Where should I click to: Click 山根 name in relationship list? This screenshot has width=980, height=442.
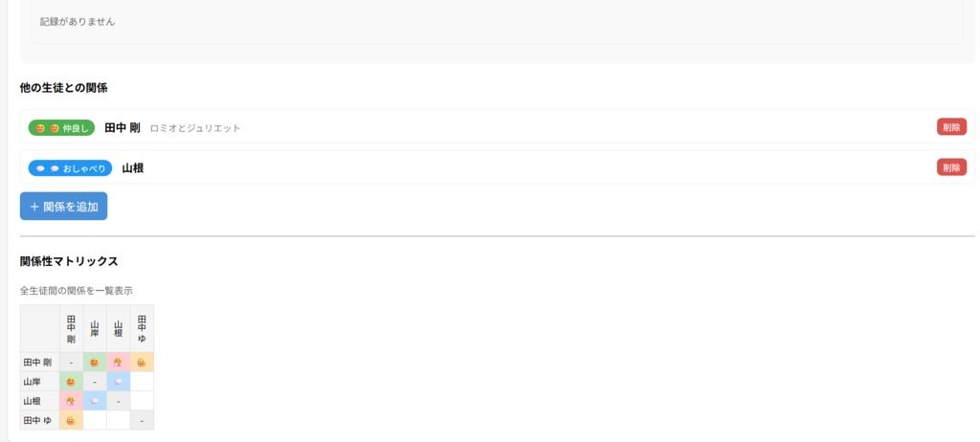(x=133, y=168)
